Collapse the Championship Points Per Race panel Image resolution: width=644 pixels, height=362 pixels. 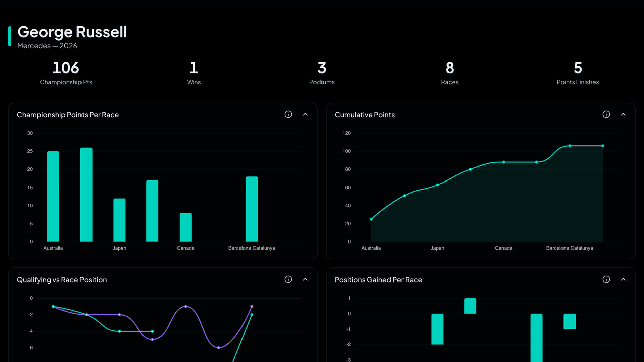pos(305,114)
